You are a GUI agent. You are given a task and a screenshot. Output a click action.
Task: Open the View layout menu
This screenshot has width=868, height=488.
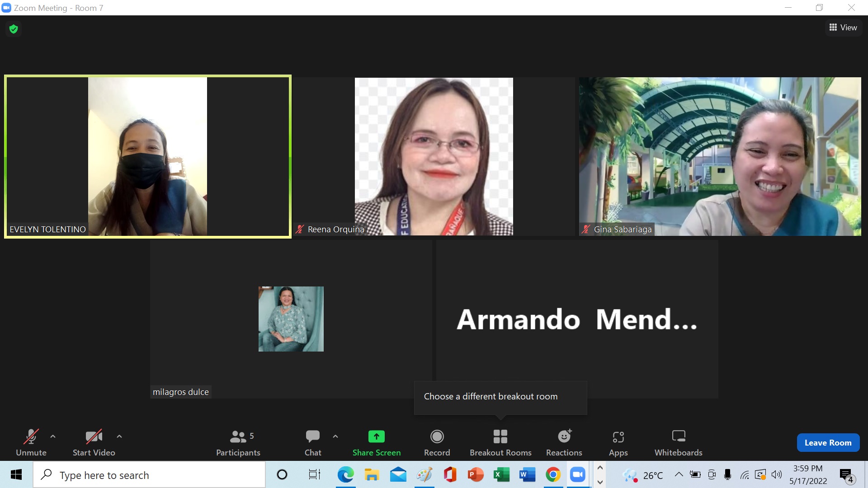[843, 28]
